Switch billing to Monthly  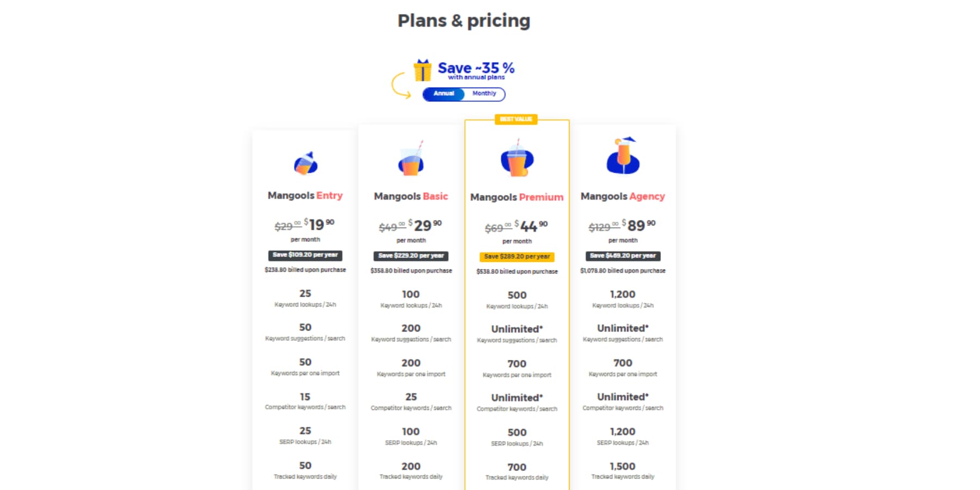click(x=483, y=94)
